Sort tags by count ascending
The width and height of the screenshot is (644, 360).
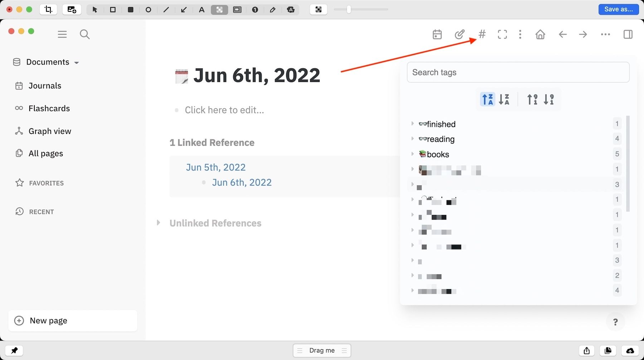point(532,99)
